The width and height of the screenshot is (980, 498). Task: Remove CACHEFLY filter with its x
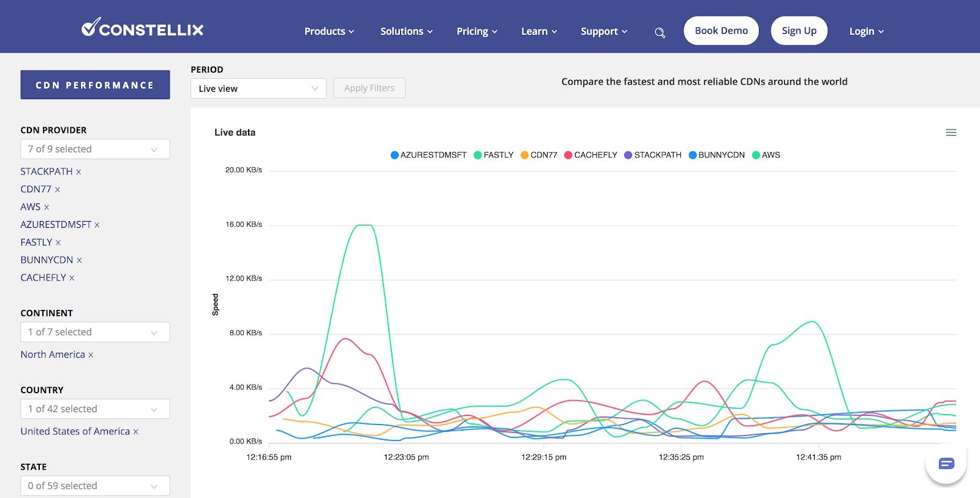pyautogui.click(x=72, y=278)
